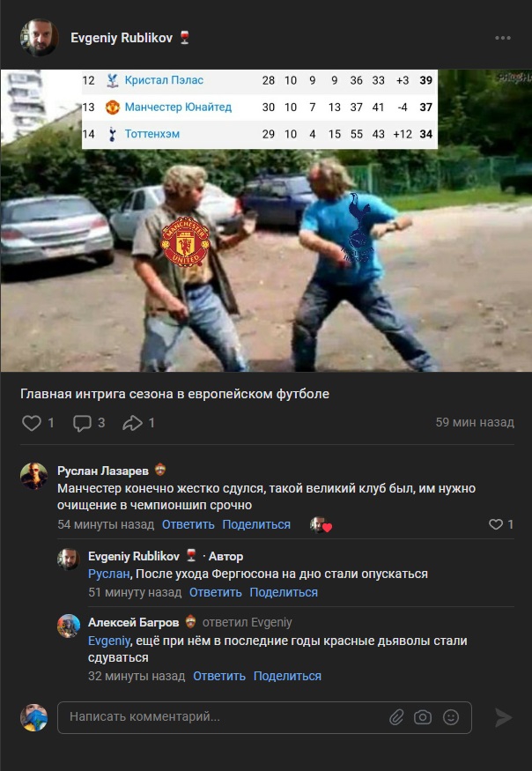The height and width of the screenshot is (771, 532).
Task: Attach a file using the paperclip icon
Action: click(396, 717)
